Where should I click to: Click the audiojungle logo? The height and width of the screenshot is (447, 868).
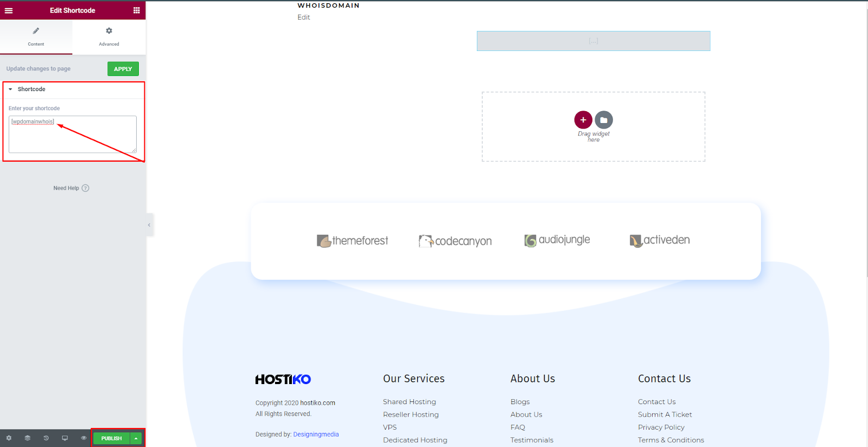point(557,240)
